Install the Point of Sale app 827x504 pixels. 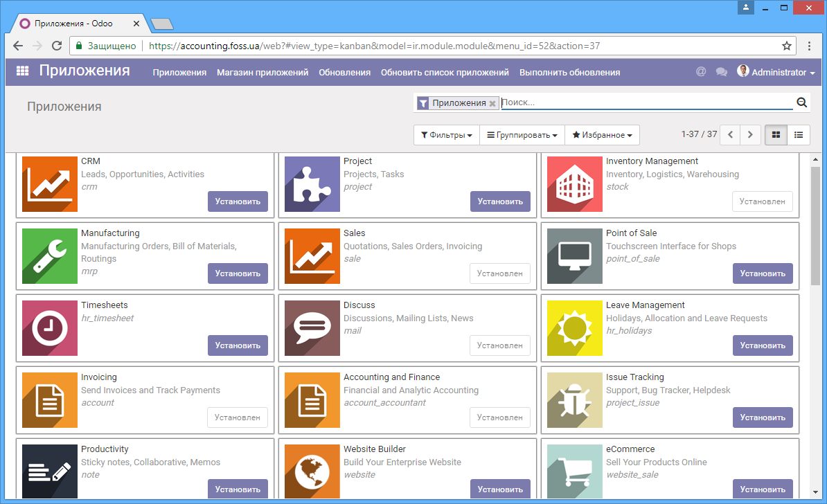pos(763,273)
